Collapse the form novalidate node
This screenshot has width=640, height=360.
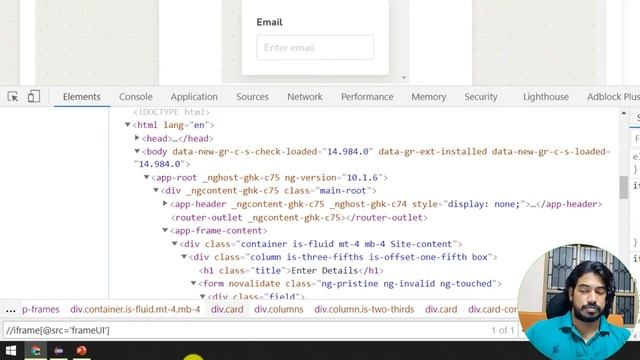(193, 283)
